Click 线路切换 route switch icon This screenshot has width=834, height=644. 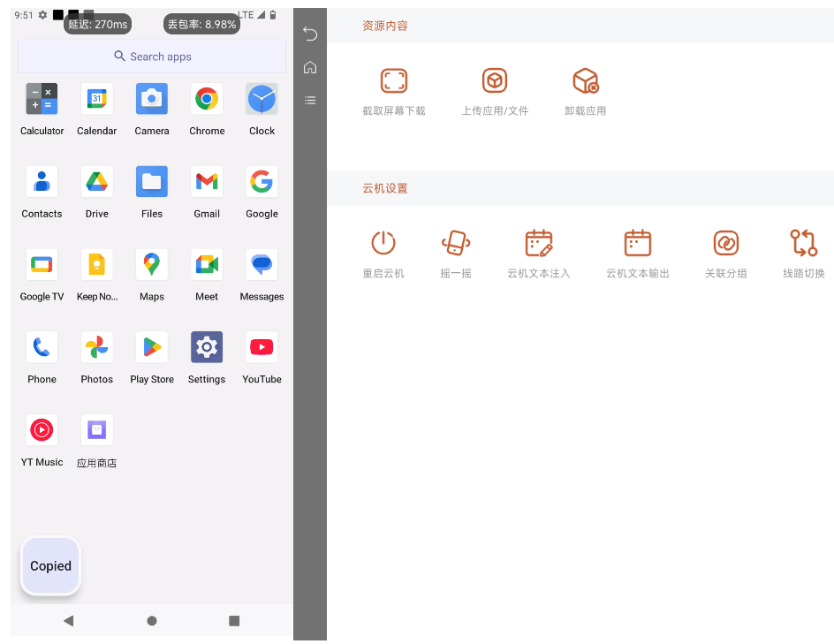click(x=804, y=243)
